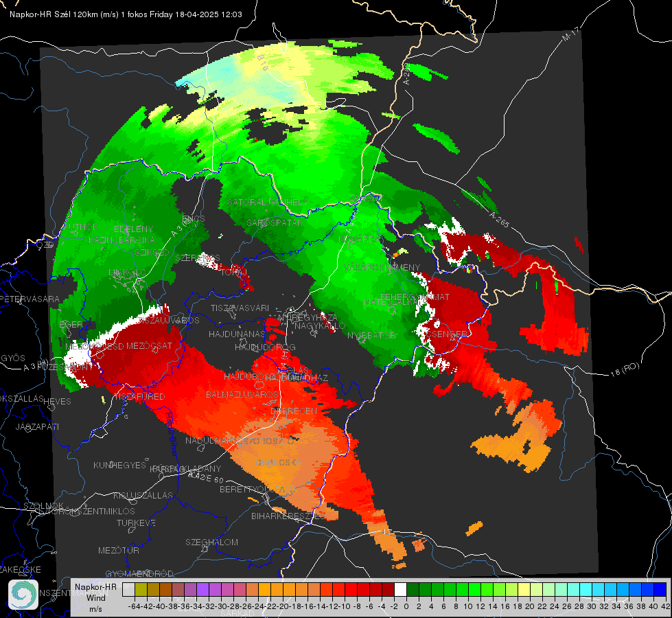The image size is (672, 618).
Task: Click the 'Napkor-HR Wind m/s' legend label
Action: [x=95, y=598]
